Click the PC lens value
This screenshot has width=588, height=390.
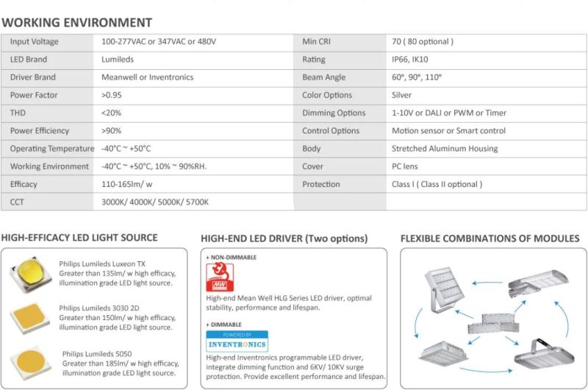[405, 166]
